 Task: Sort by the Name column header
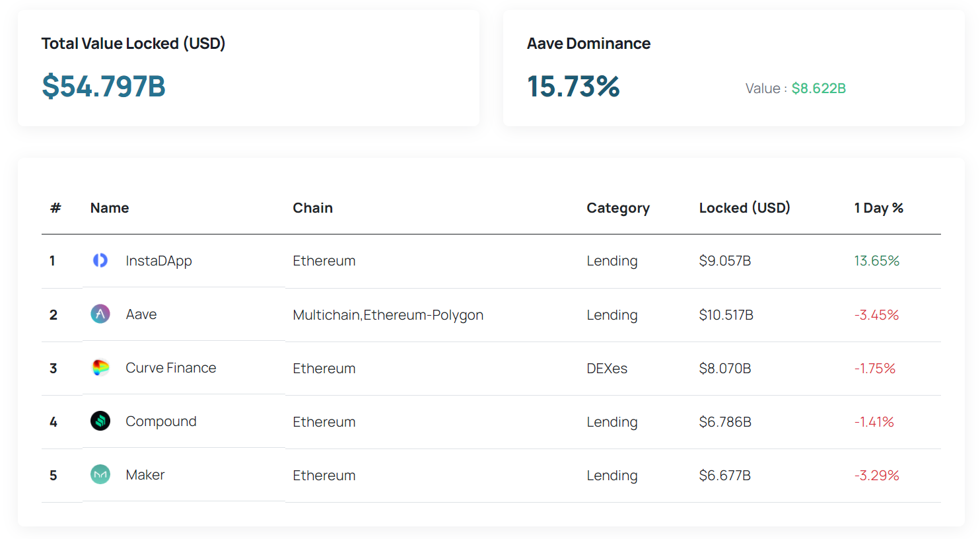tap(110, 208)
